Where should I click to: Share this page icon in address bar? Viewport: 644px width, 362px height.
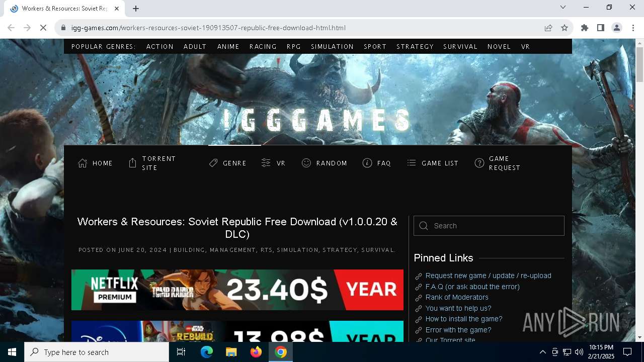click(548, 28)
